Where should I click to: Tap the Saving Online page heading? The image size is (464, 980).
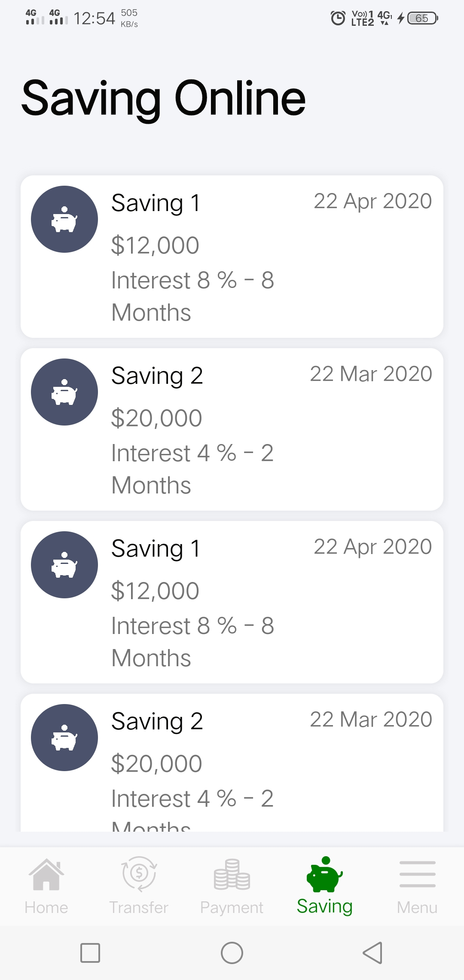(163, 98)
